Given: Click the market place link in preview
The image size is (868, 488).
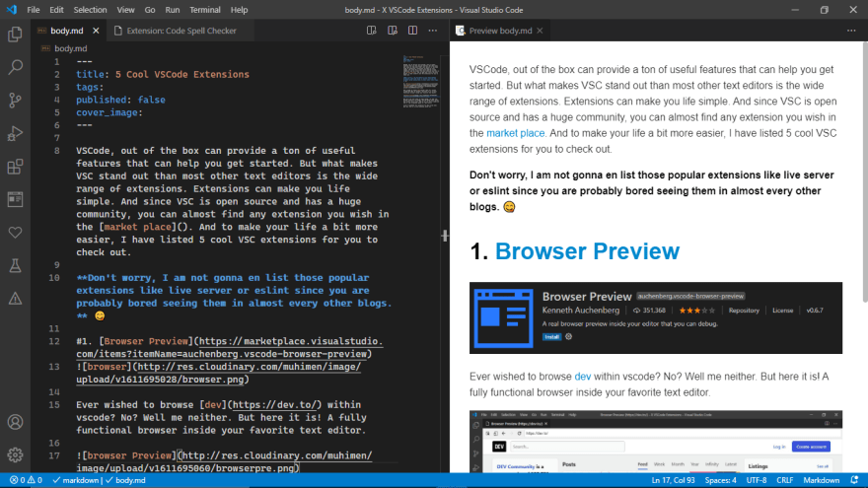Looking at the screenshot, I should click(x=515, y=133).
